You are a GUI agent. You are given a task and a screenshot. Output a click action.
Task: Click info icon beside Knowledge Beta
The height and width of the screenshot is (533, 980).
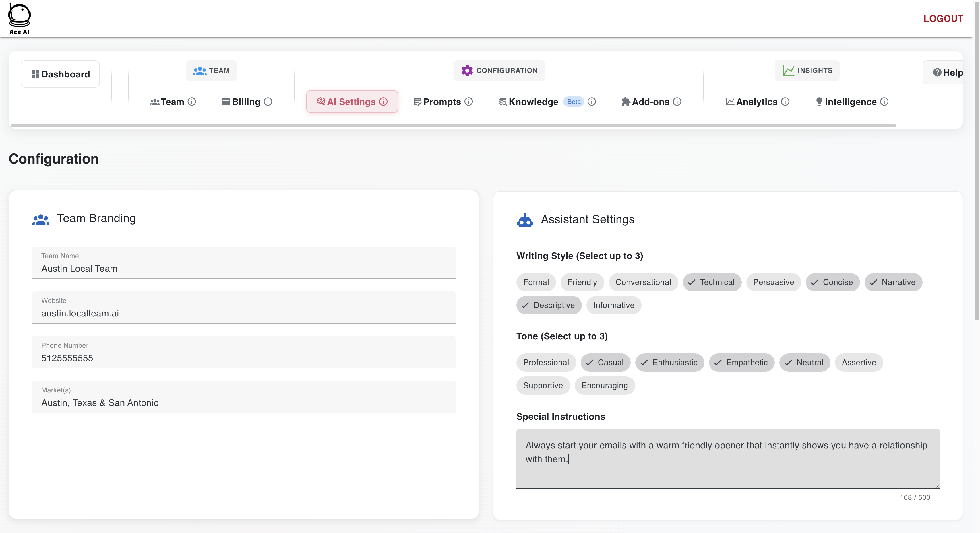(x=592, y=102)
